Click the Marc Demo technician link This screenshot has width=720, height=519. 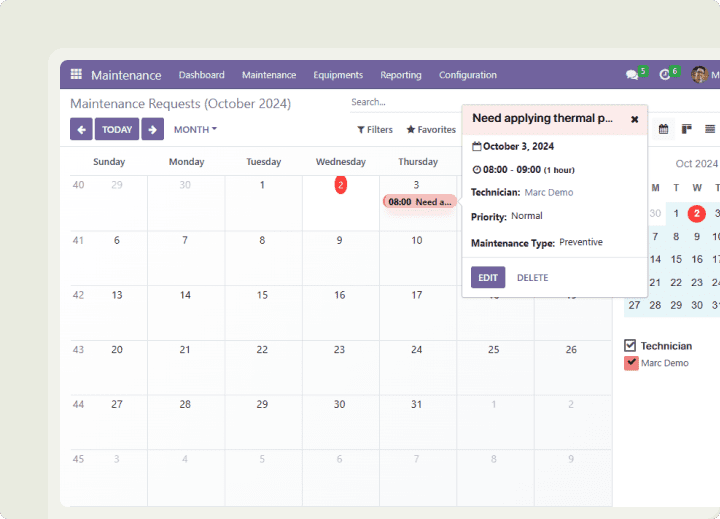pos(548,192)
